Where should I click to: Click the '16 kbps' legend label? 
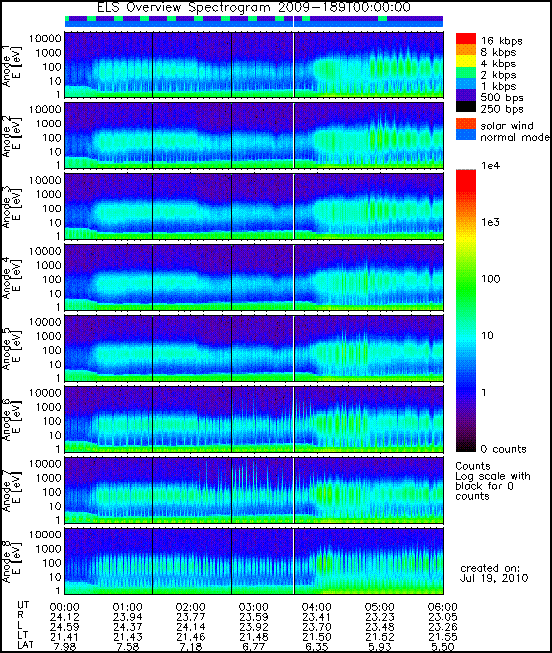point(501,41)
